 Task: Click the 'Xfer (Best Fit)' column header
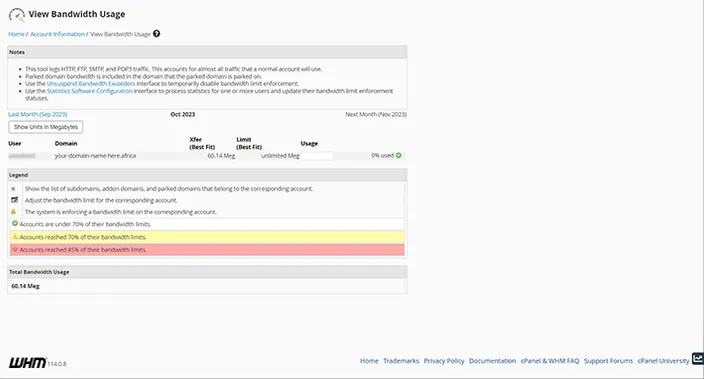[202, 143]
